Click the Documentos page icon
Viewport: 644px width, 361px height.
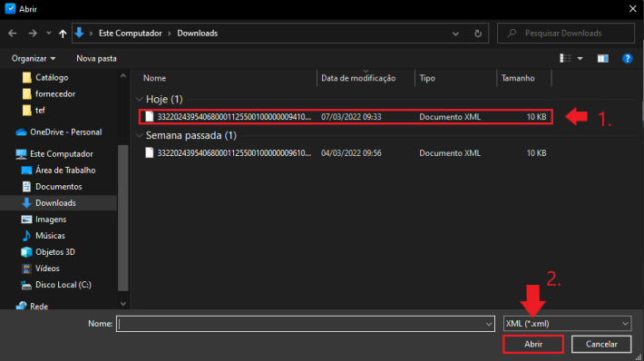click(26, 187)
